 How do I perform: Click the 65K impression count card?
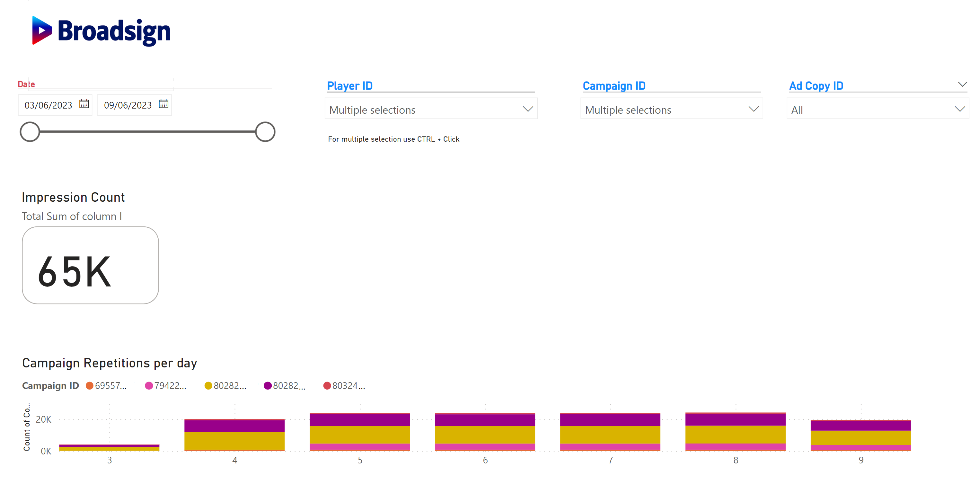click(90, 265)
